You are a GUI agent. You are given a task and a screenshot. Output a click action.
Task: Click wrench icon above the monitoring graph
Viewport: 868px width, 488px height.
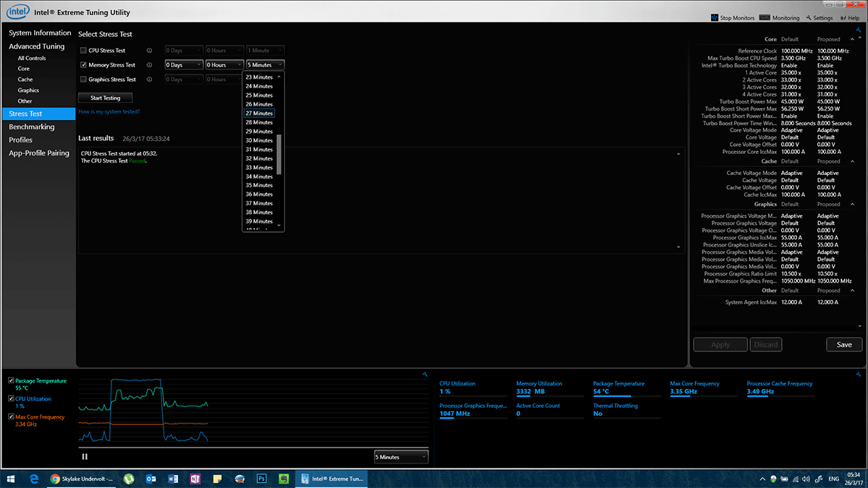point(425,374)
